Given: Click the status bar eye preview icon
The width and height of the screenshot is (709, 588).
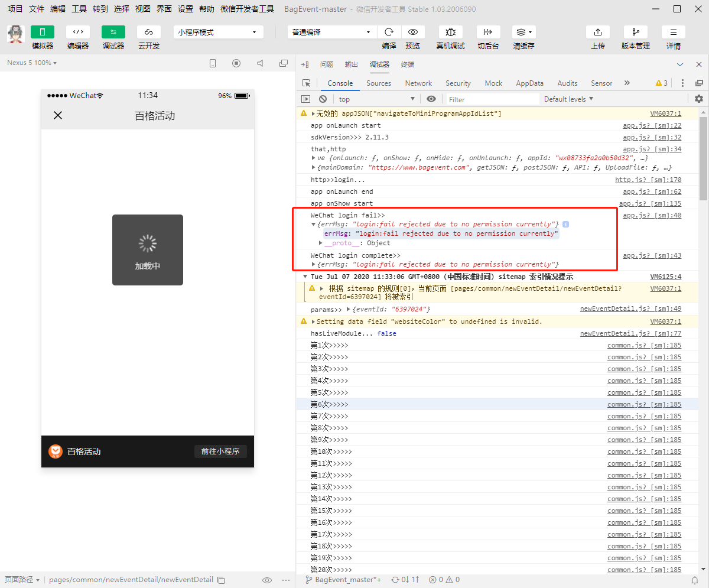Looking at the screenshot, I should click(267, 580).
